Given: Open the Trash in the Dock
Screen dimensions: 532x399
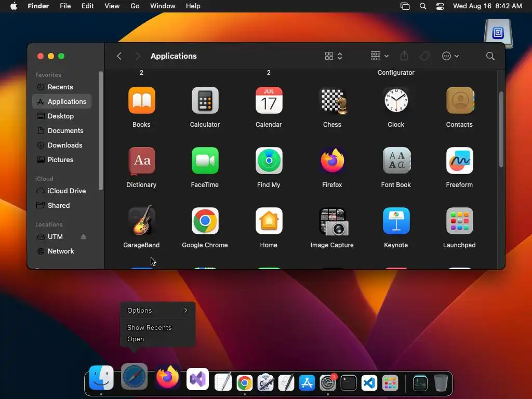Looking at the screenshot, I should coord(441,383).
